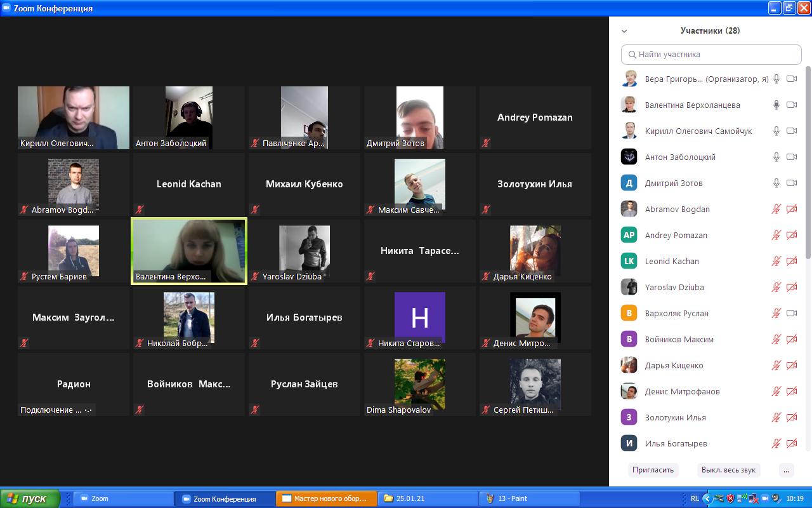Viewport: 812px width, 508px height.
Task: Click system clock showing 10:19
Action: point(795,498)
